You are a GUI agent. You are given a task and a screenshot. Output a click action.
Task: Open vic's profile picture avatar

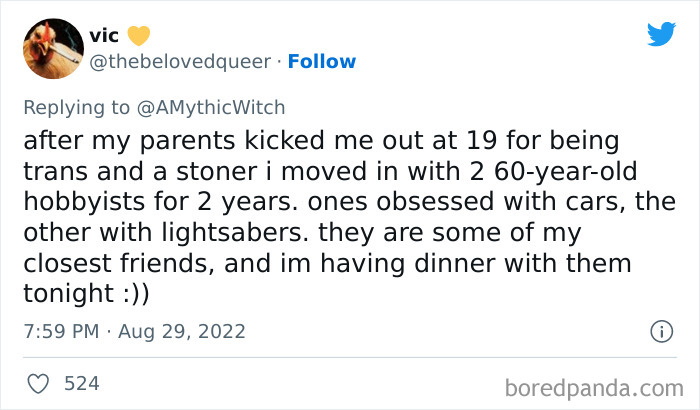tap(52, 48)
